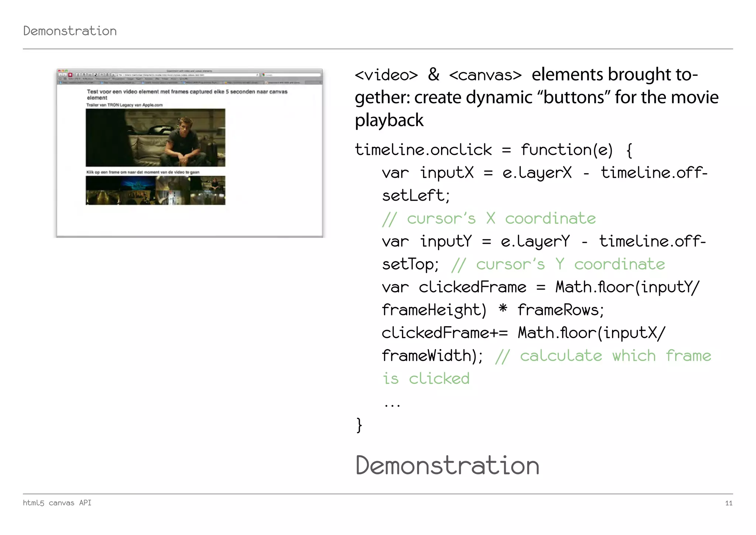Click the first item in bookmarks bar
The height and width of the screenshot is (535, 756).
[74, 79]
